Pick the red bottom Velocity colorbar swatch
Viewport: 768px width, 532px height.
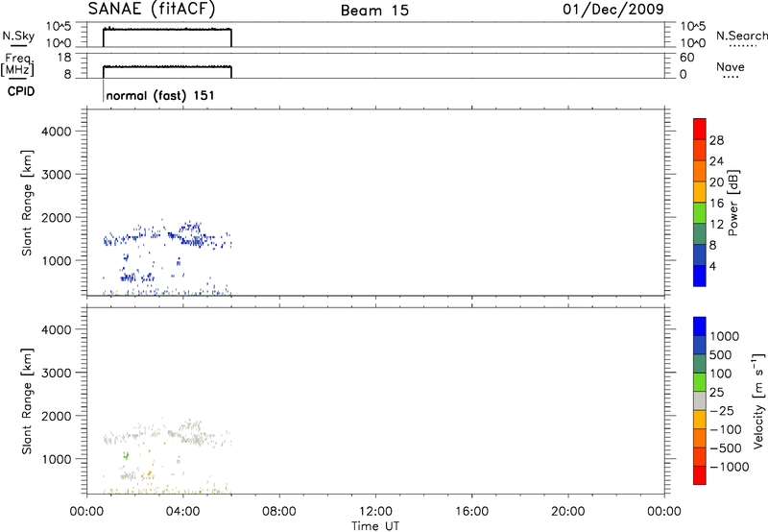pos(700,475)
